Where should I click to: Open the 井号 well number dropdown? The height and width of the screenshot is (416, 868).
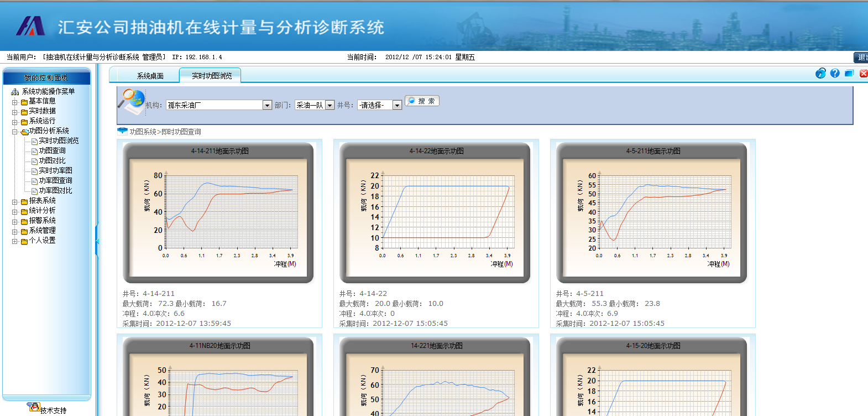(x=397, y=105)
